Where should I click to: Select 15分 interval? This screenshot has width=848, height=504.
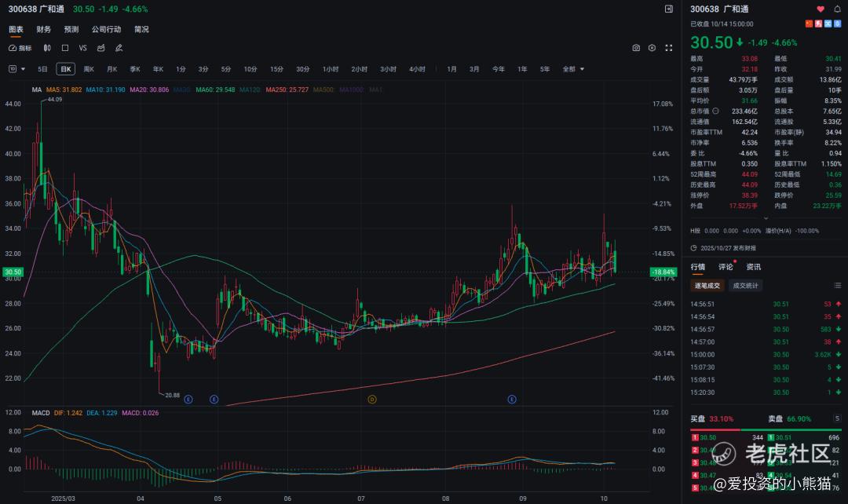276,69
